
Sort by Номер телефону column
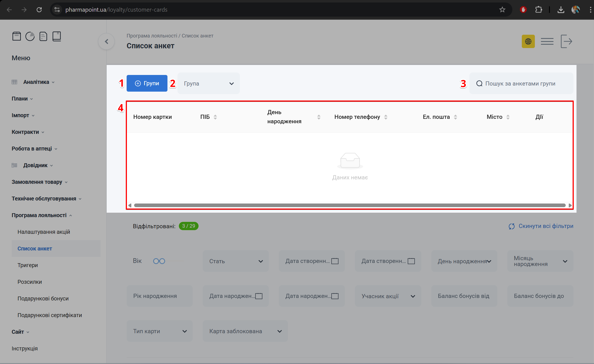point(385,117)
